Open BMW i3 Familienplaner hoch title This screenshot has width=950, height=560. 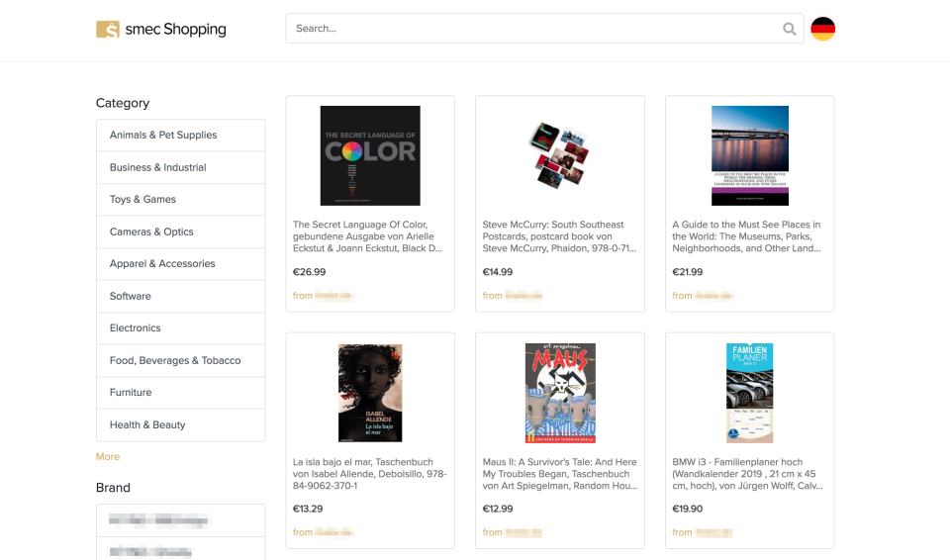click(748, 474)
